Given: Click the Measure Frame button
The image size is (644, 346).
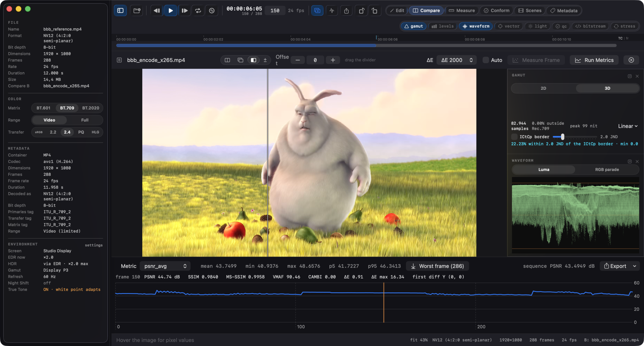Looking at the screenshot, I should click(x=536, y=60).
